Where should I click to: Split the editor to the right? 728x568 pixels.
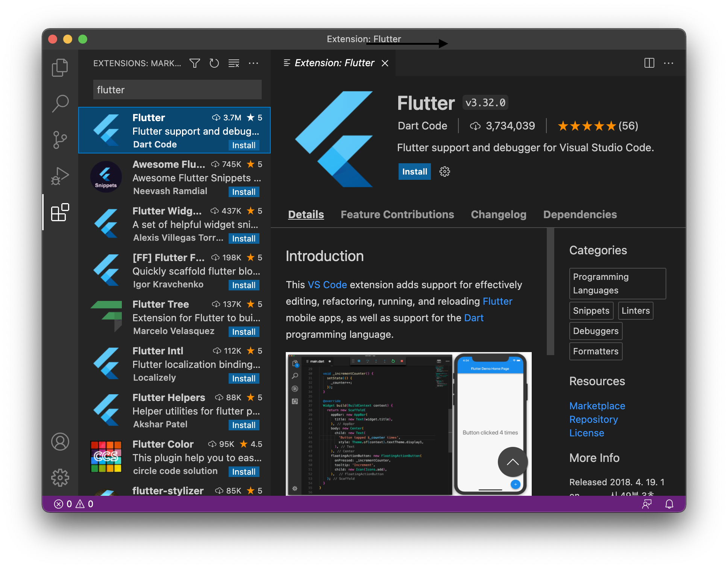[649, 63]
